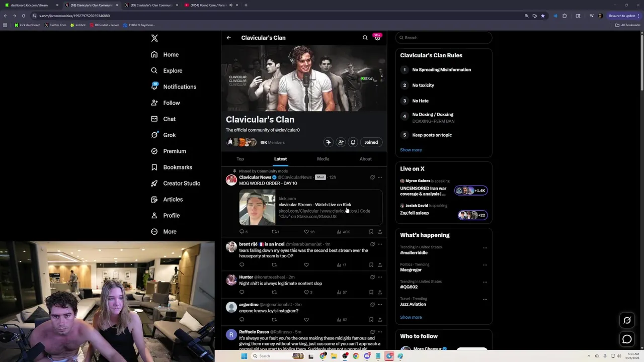Image resolution: width=644 pixels, height=362 pixels.
Task: Switch to the Top tab
Action: (240, 159)
